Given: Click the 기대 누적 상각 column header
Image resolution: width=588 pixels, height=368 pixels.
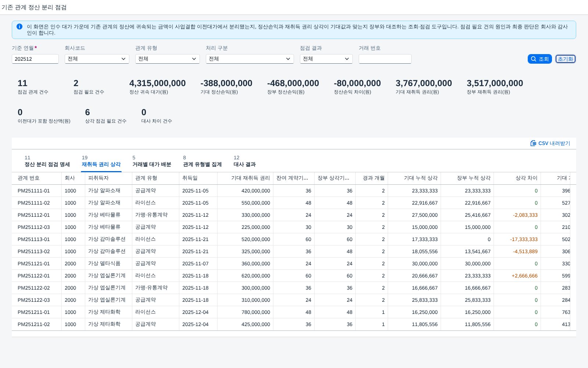Looking at the screenshot, I should point(415,178).
